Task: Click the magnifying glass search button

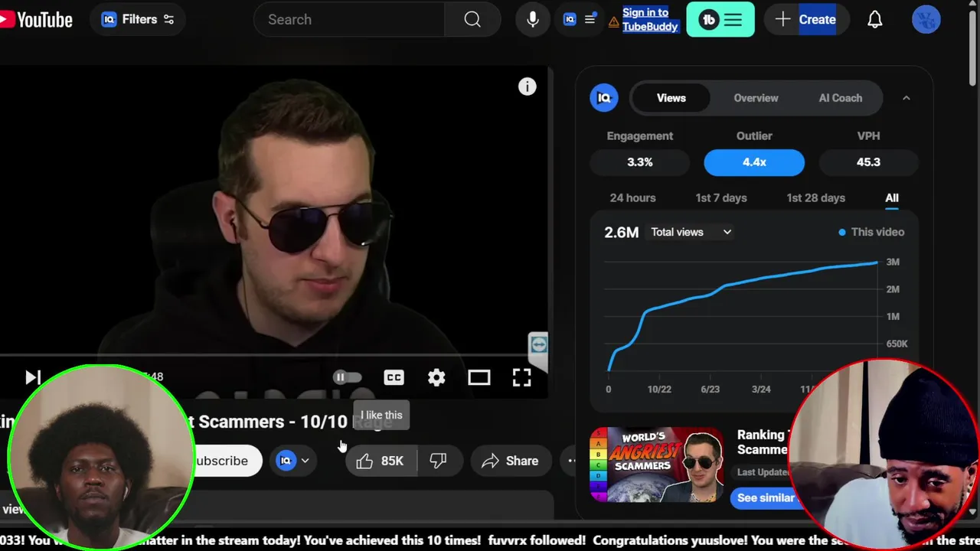Action: pyautogui.click(x=472, y=20)
